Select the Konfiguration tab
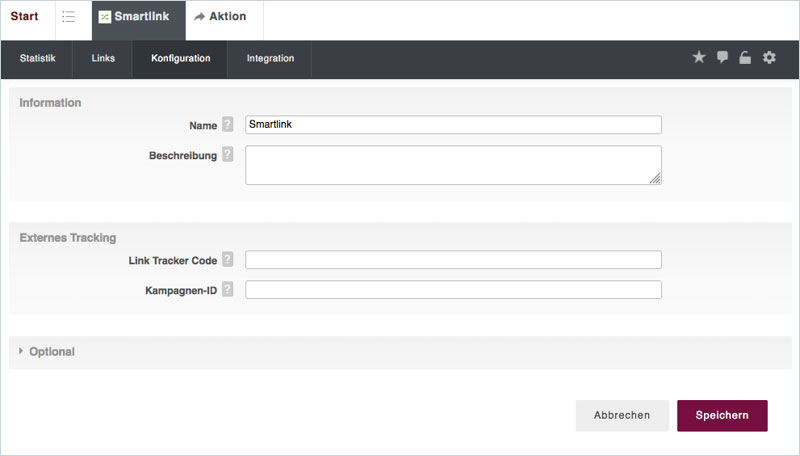 click(x=181, y=59)
